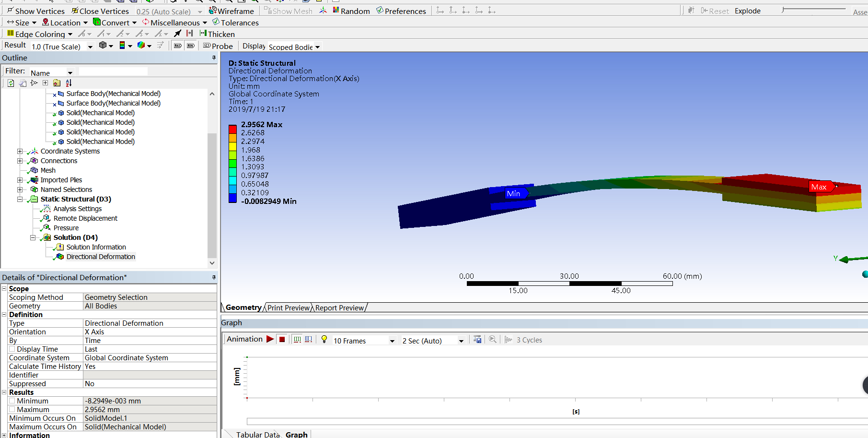Click the Maximum annotation icon in Result toolbar
This screenshot has height=438, width=868.
tap(178, 46)
